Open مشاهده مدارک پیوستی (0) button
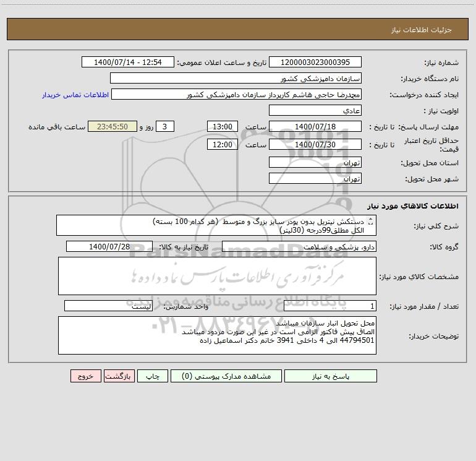Viewport: 476px width, 461px height. coord(226,376)
